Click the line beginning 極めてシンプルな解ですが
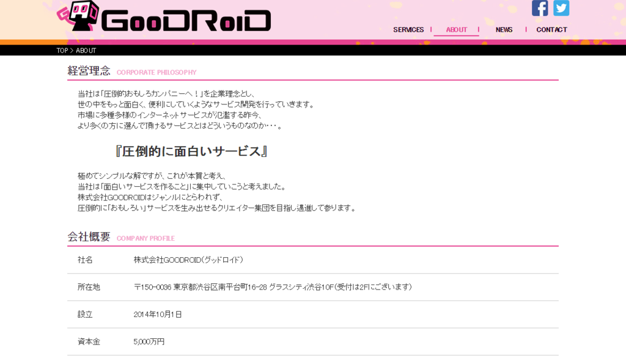Image resolution: width=626 pixels, height=364 pixels. pos(152,176)
